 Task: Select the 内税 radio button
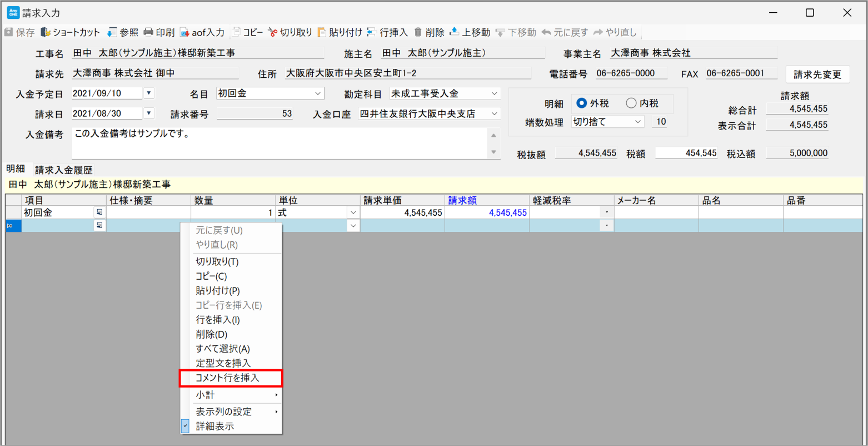pyautogui.click(x=631, y=103)
